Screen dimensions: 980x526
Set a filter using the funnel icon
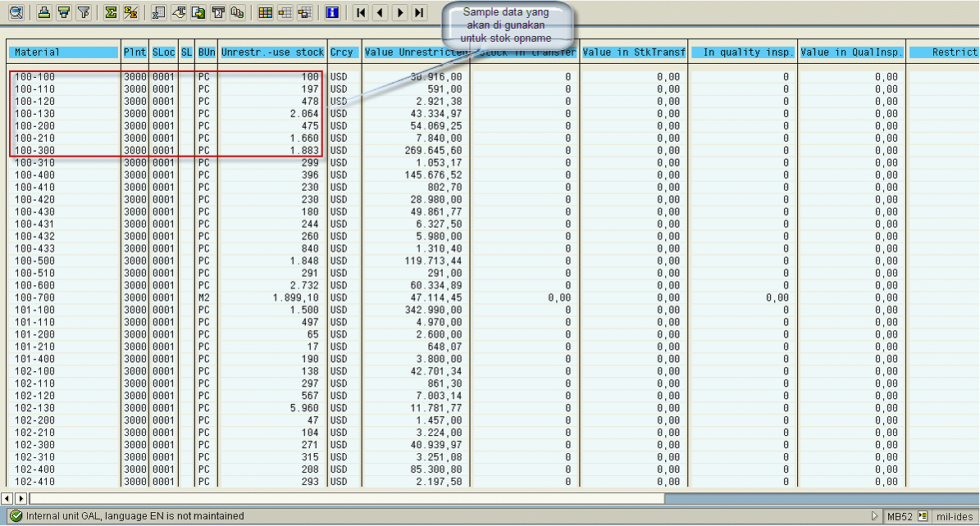pyautogui.click(x=83, y=12)
